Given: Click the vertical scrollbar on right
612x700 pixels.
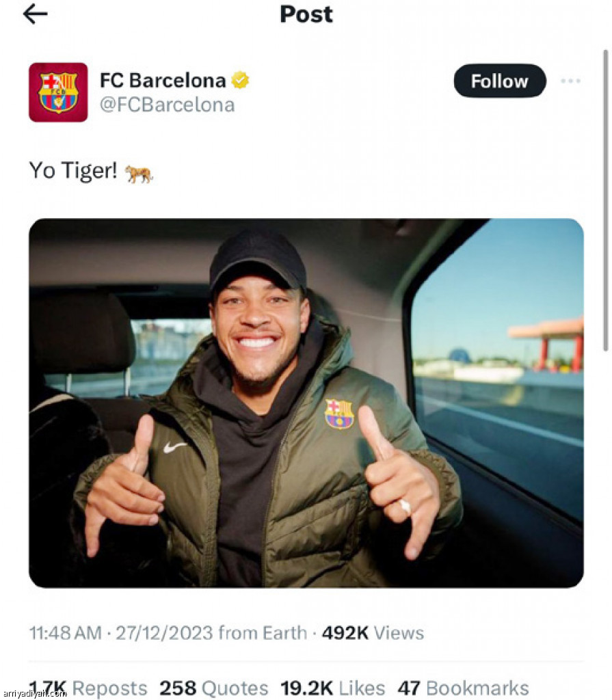Looking at the screenshot, I should (x=606, y=200).
